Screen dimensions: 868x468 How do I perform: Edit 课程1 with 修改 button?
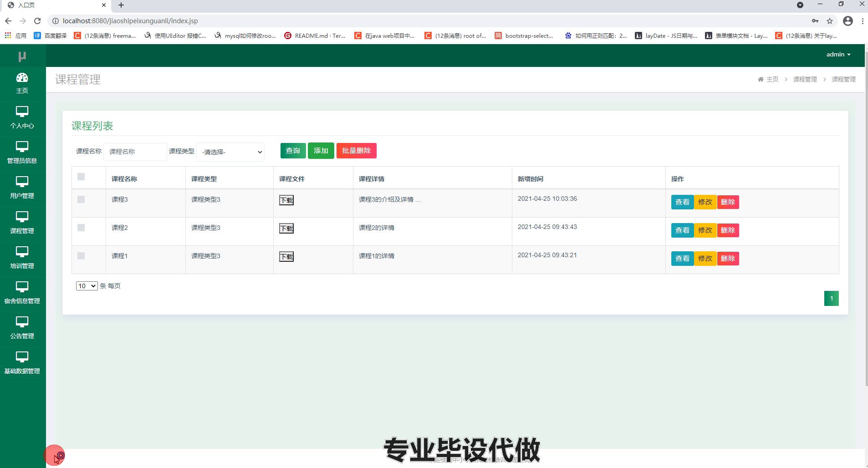[x=705, y=259]
